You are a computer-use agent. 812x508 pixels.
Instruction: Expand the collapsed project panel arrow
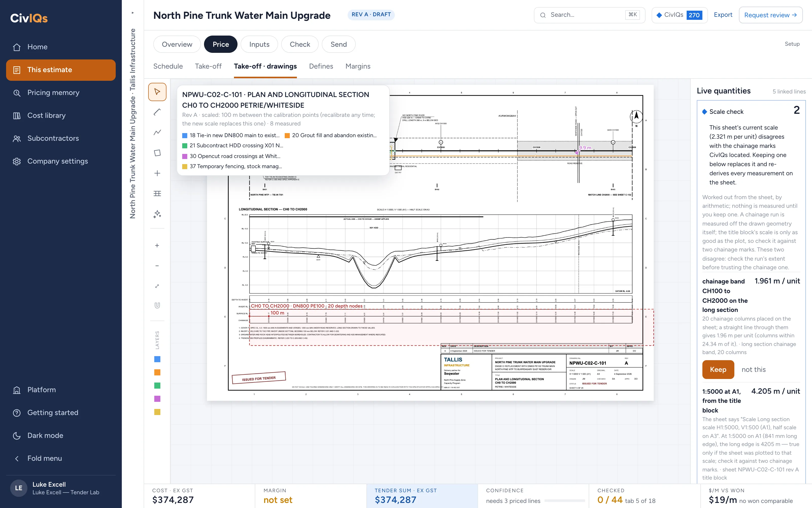click(132, 13)
